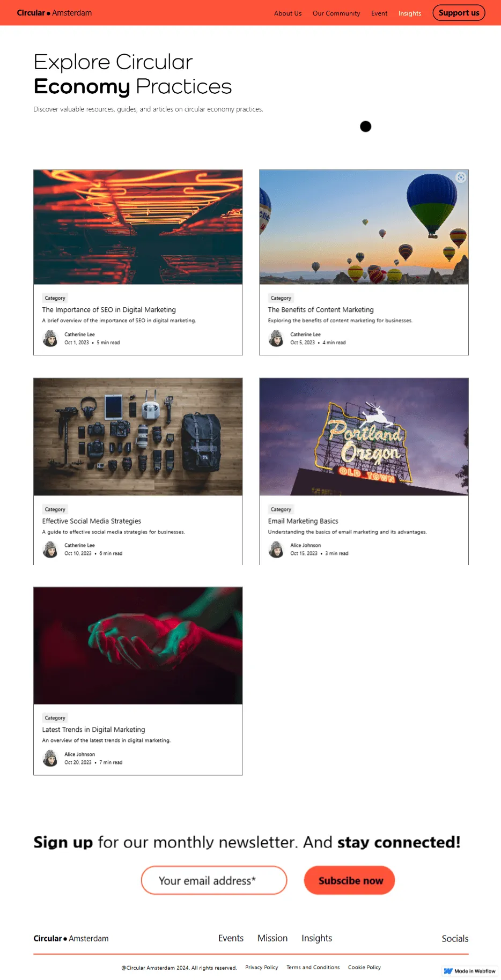Image resolution: width=501 pixels, height=980 pixels.
Task: Select the Insights nav item
Action: coord(410,13)
